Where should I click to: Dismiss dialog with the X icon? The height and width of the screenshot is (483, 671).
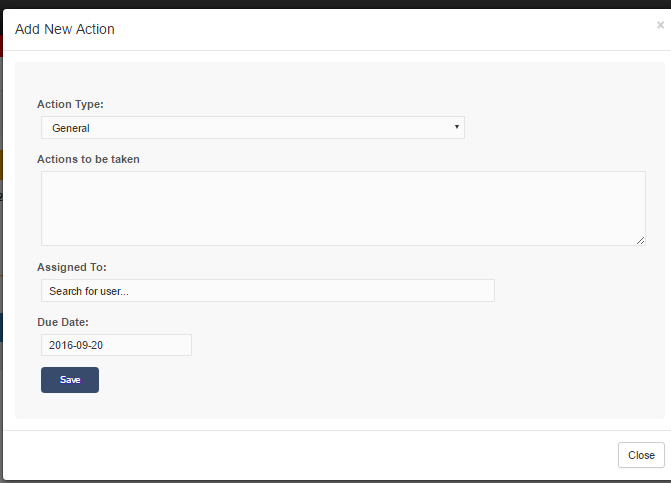660,25
